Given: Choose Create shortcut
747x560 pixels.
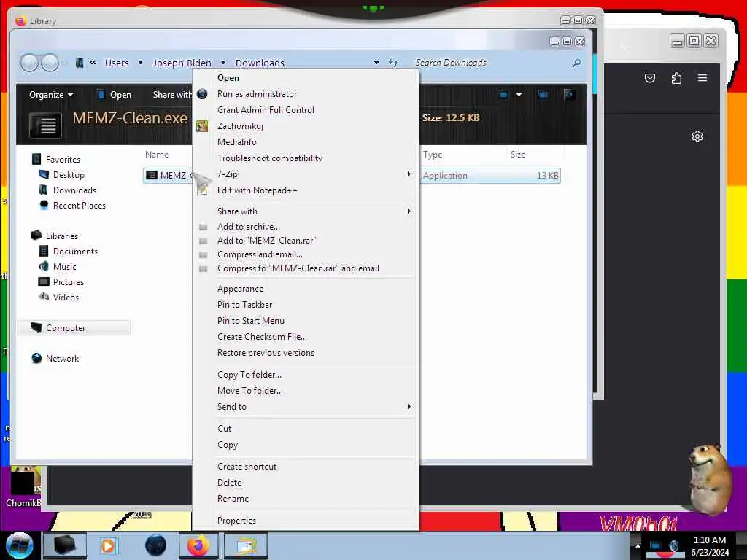Looking at the screenshot, I should 247,467.
